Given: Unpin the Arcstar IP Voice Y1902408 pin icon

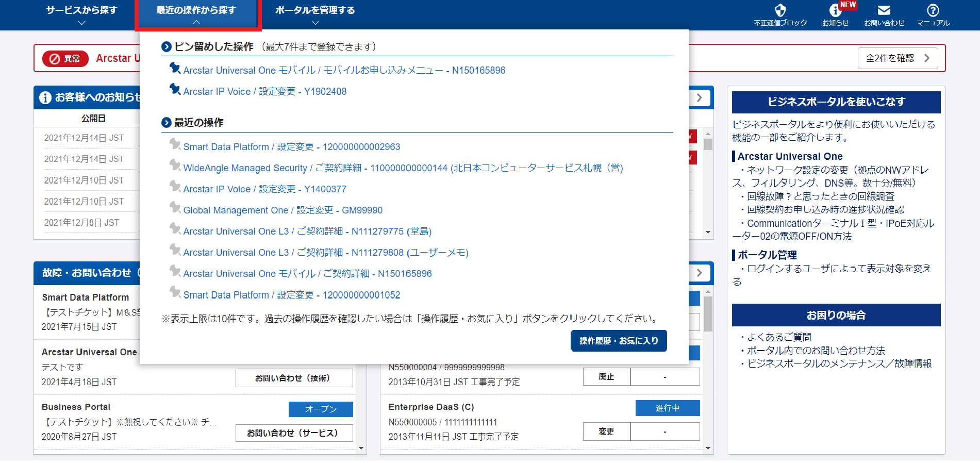Looking at the screenshot, I should (x=175, y=89).
